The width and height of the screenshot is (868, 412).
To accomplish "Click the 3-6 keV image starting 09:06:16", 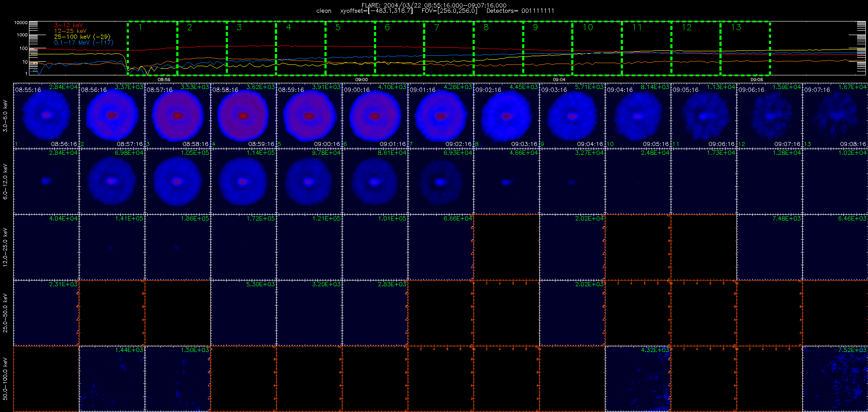I will point(769,116).
